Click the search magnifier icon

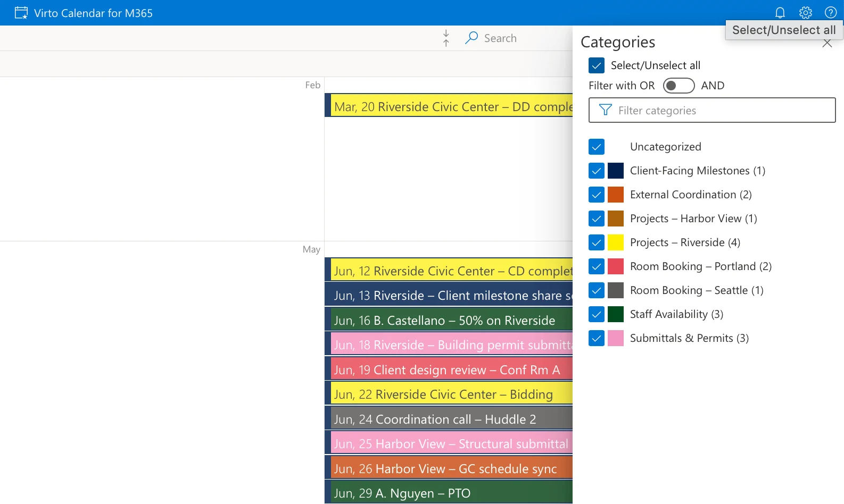pos(471,38)
